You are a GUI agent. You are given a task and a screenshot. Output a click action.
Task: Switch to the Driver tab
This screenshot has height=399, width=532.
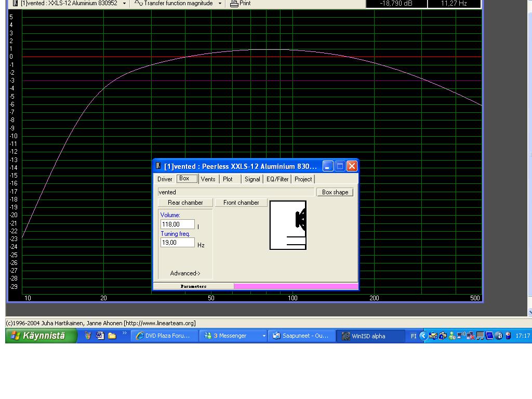165,179
